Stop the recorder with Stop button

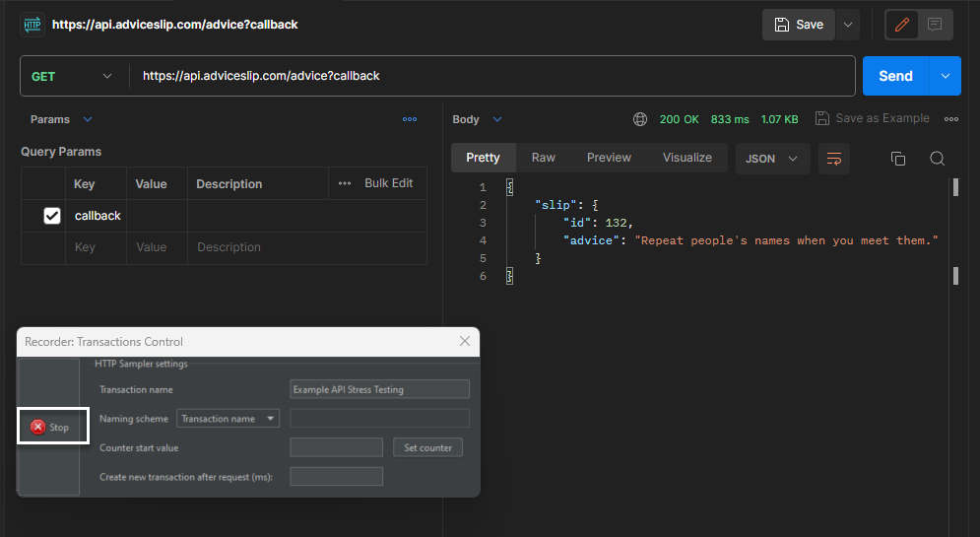pos(51,427)
